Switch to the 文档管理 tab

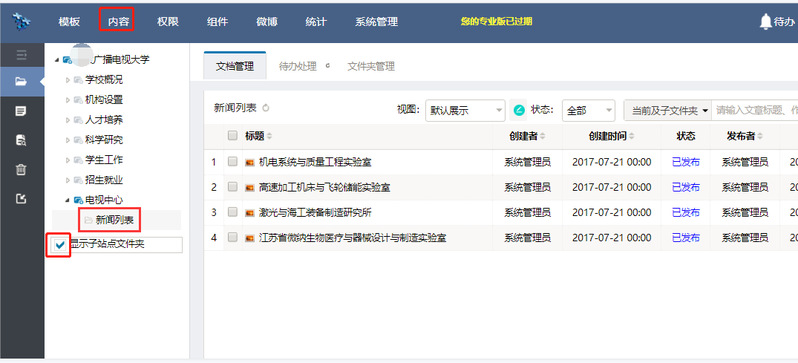tap(235, 66)
